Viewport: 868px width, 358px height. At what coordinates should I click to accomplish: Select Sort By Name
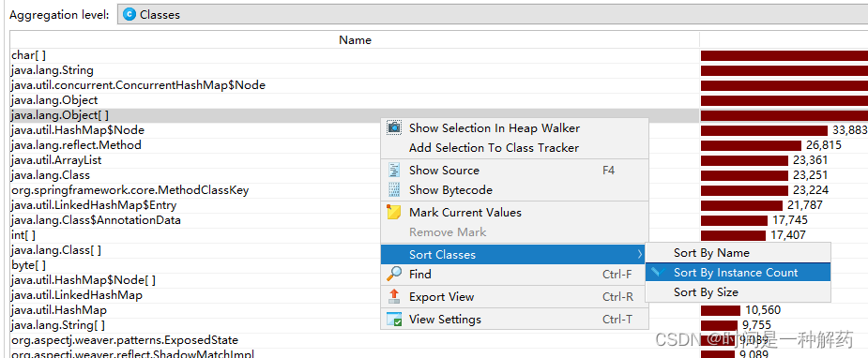pyautogui.click(x=738, y=252)
